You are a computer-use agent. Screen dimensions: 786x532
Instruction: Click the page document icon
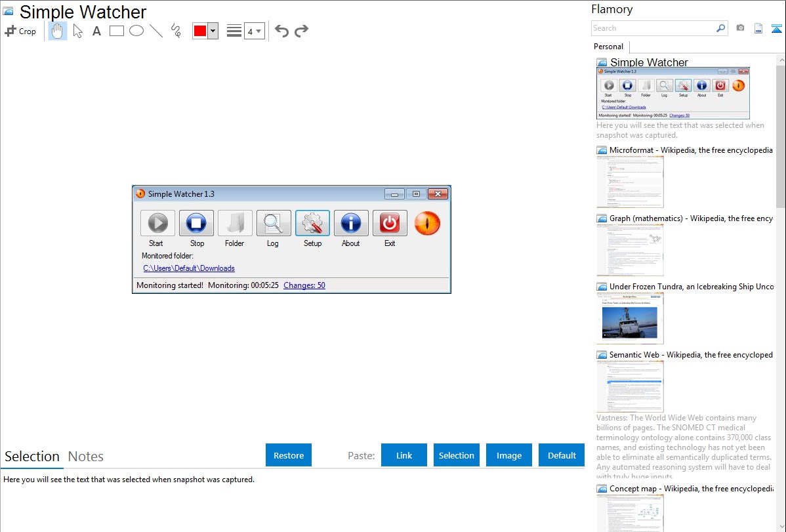(758, 28)
